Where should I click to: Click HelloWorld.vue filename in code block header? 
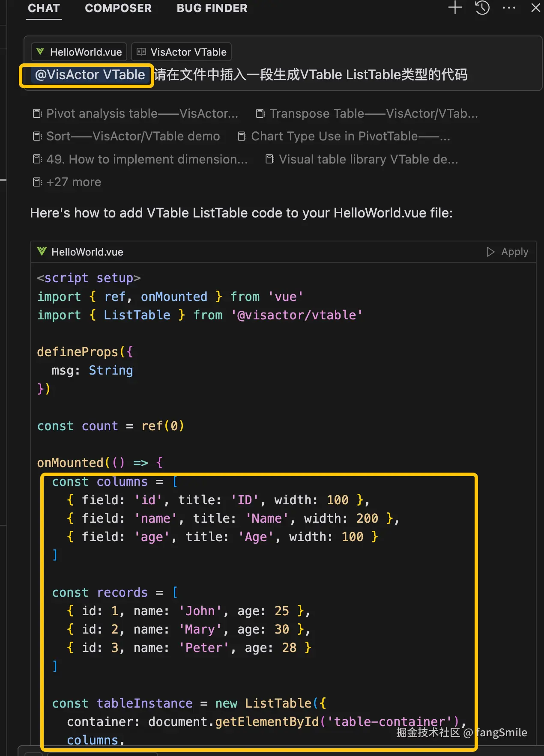[x=87, y=252]
